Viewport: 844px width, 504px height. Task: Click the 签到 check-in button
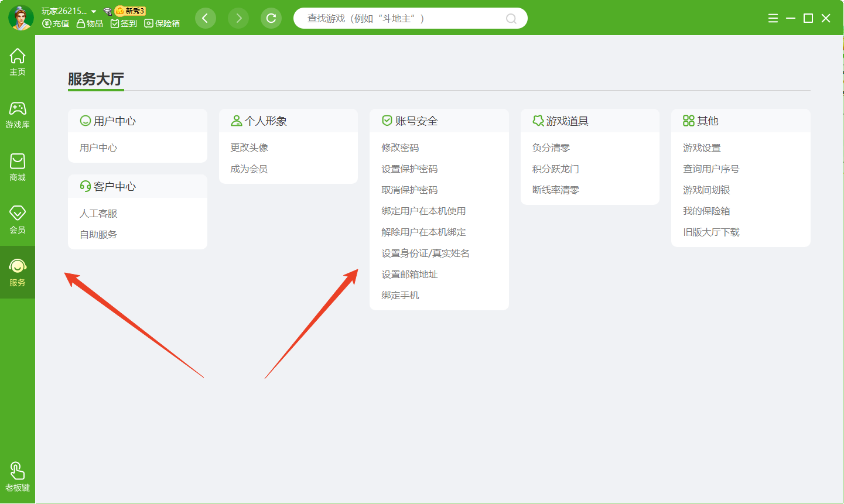tap(124, 23)
